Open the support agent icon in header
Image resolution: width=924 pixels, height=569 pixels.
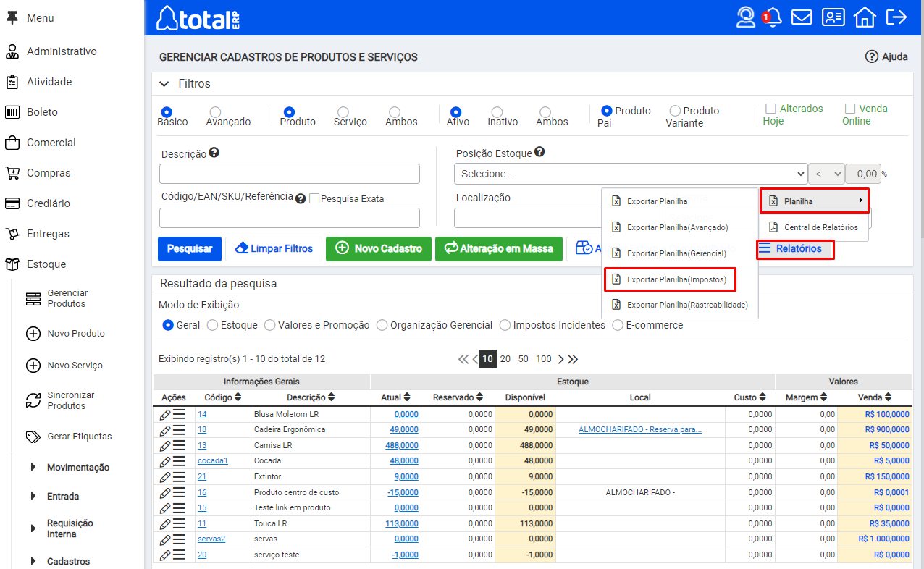click(x=745, y=17)
